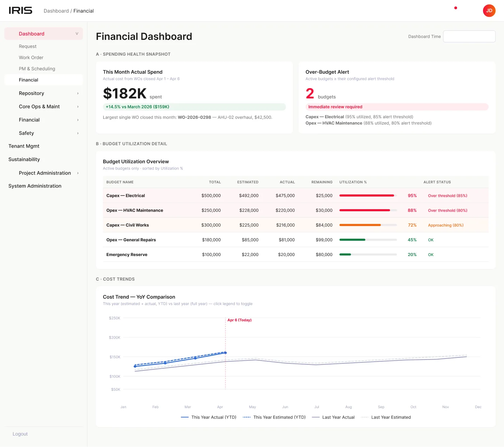Image resolution: width=504 pixels, height=447 pixels.
Task: Expand the Core Ops & Maint section
Action: [x=43, y=106]
